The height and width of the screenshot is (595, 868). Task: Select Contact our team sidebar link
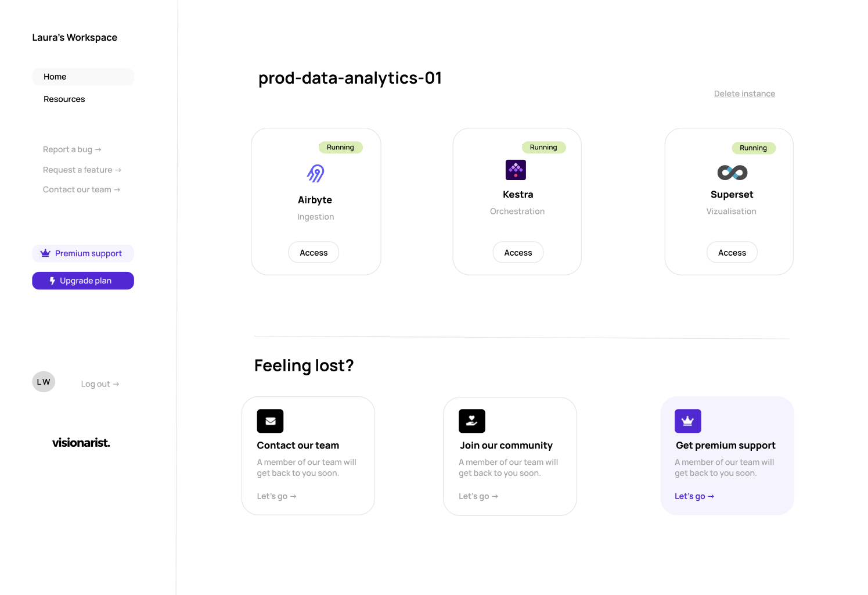coord(81,189)
